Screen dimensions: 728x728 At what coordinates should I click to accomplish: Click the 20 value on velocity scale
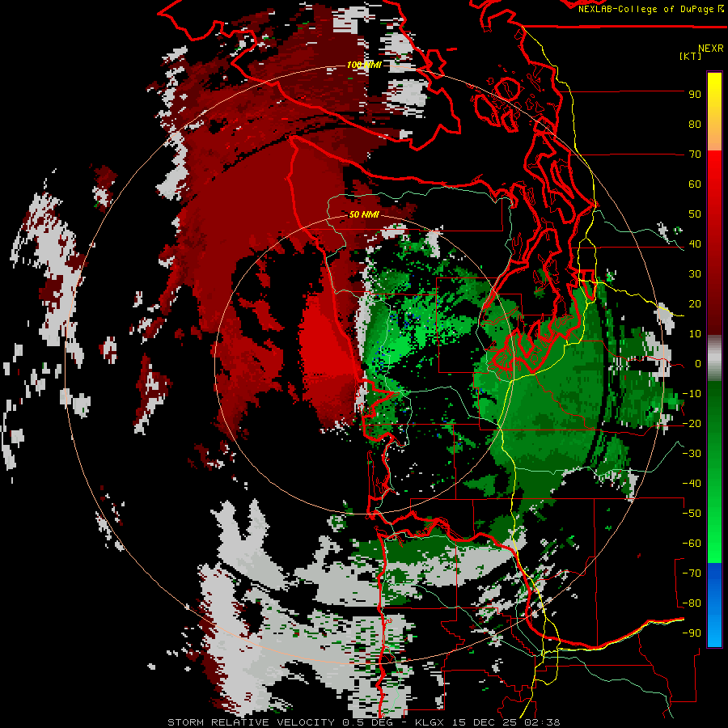695,304
